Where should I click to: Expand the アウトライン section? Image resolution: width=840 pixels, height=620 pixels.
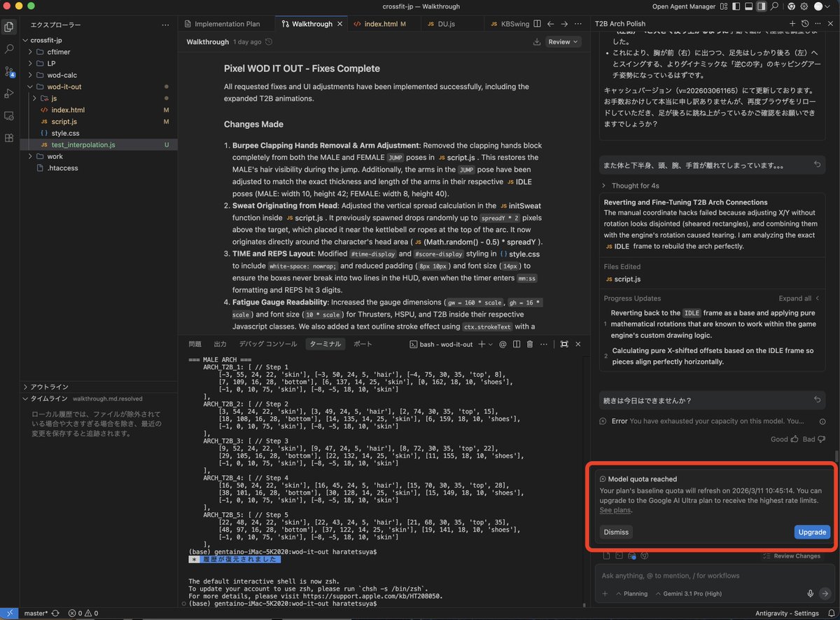pyautogui.click(x=99, y=387)
